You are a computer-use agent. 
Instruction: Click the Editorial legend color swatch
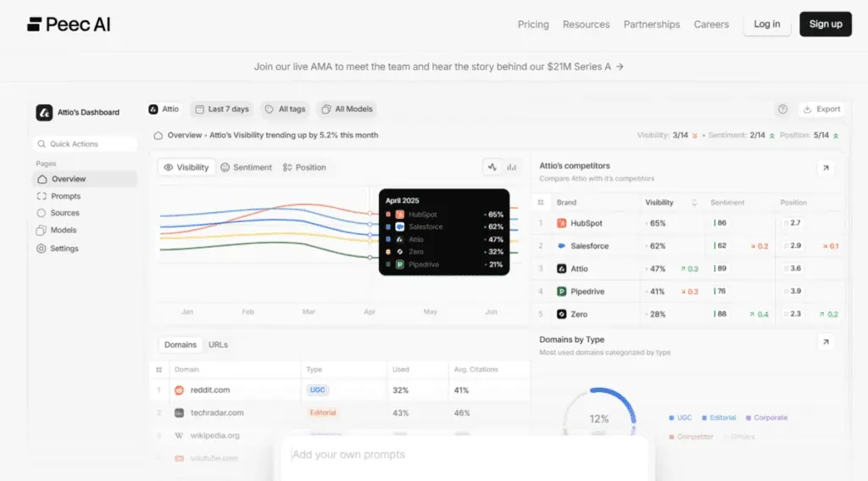704,418
